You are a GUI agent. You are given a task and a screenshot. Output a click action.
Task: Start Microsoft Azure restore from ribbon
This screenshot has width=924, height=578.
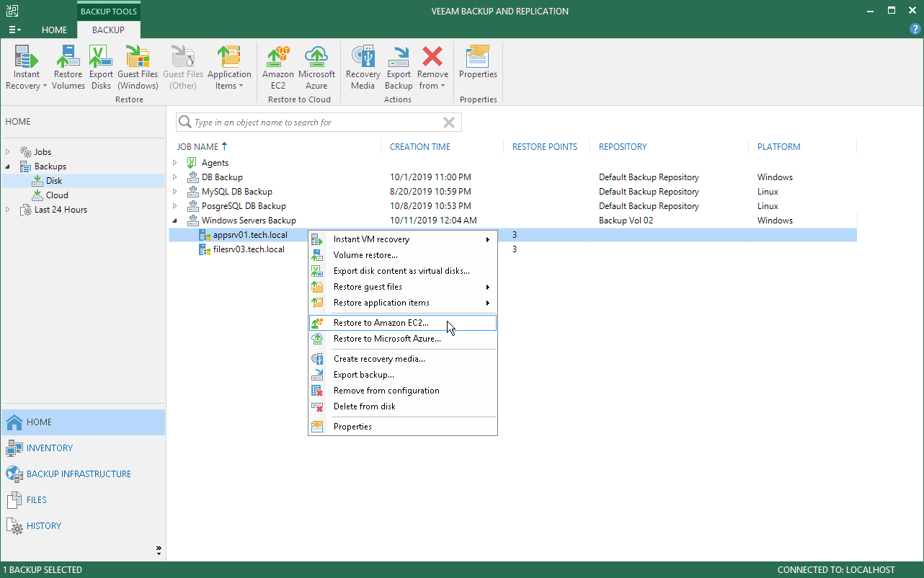click(316, 68)
